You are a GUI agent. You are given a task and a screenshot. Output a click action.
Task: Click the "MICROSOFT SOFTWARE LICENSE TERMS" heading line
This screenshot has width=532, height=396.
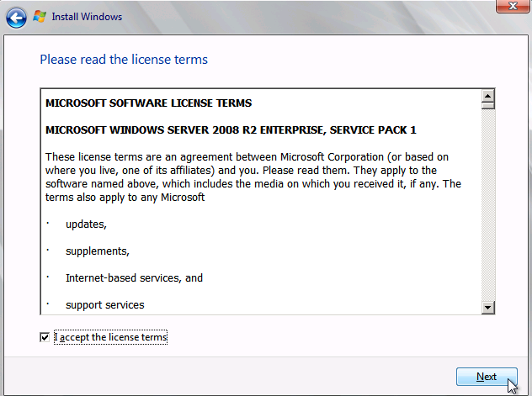pos(148,103)
